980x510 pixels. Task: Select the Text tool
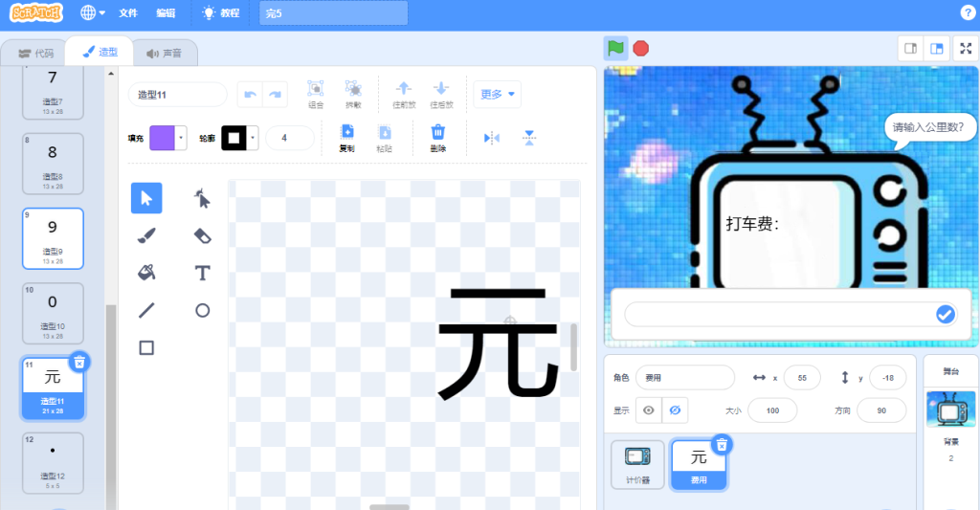coord(202,273)
